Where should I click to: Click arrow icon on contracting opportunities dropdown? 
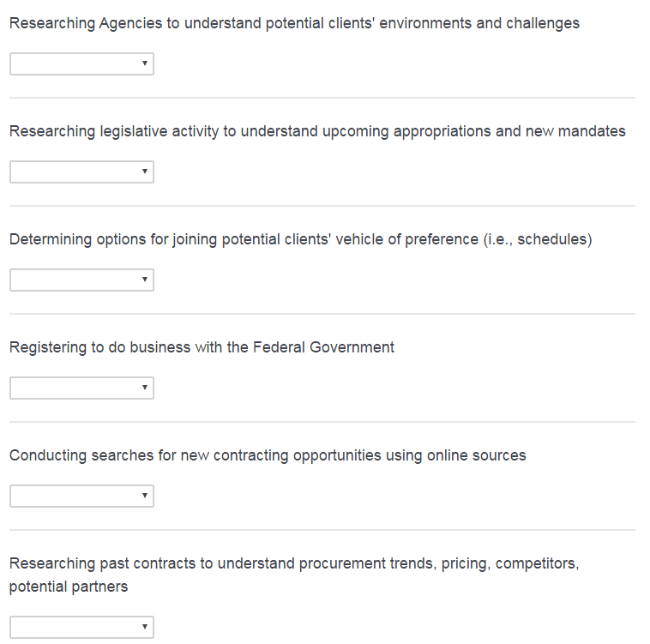pos(145,497)
